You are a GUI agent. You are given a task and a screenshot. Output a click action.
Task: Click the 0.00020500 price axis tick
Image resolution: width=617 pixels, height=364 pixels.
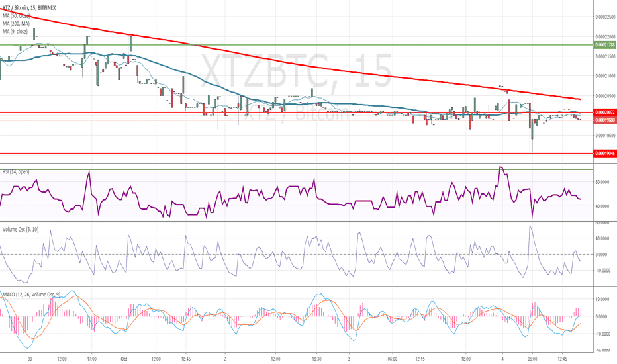(605, 96)
